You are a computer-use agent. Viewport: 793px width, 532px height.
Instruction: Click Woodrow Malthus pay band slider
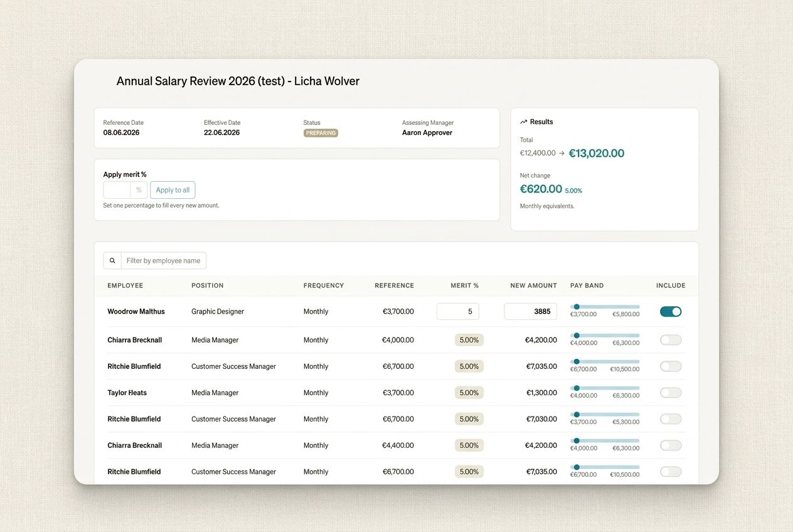point(605,307)
